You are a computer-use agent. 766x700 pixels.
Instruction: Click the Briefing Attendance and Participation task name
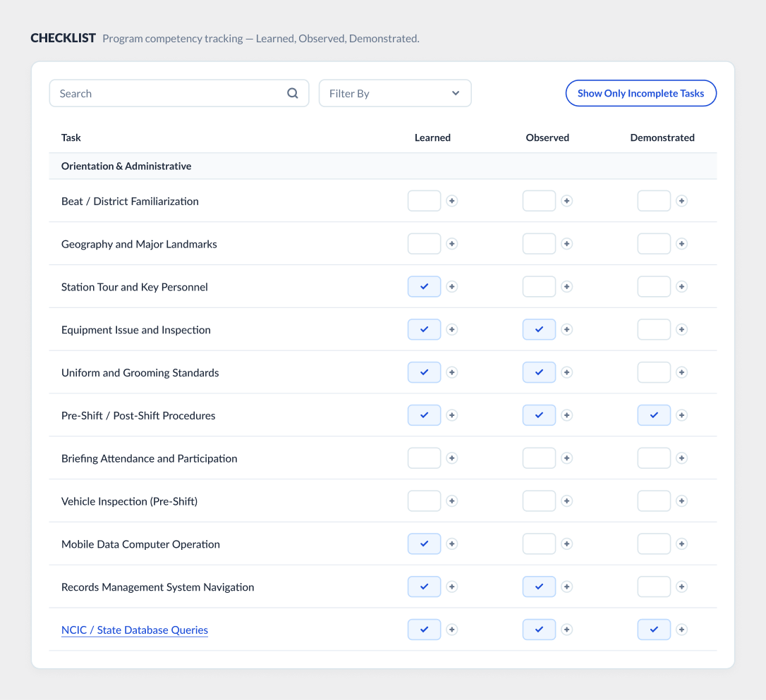tap(149, 458)
